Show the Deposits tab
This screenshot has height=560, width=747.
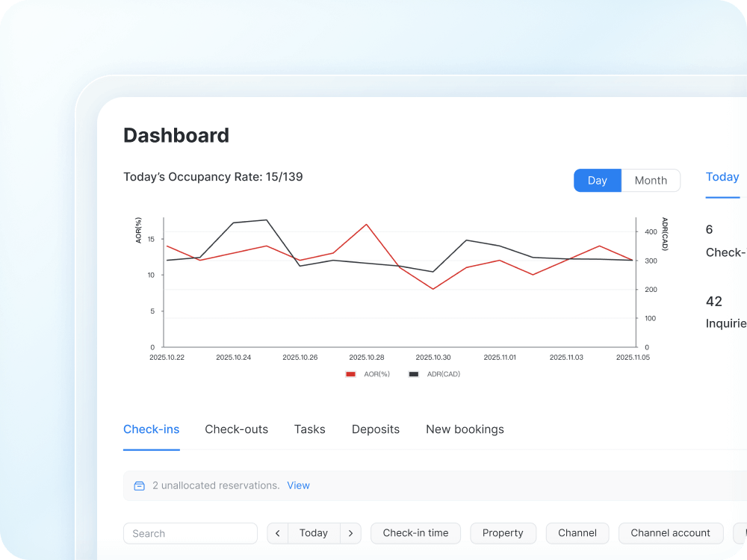click(x=376, y=429)
